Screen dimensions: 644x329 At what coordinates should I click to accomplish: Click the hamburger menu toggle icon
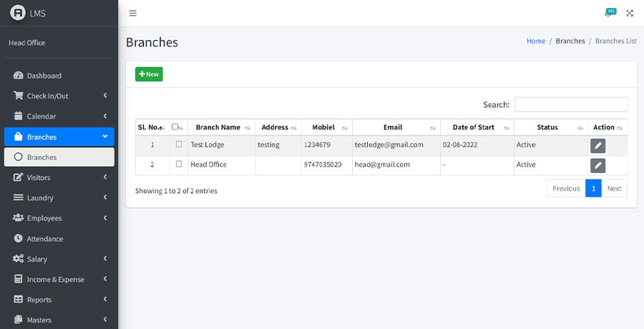coord(133,14)
